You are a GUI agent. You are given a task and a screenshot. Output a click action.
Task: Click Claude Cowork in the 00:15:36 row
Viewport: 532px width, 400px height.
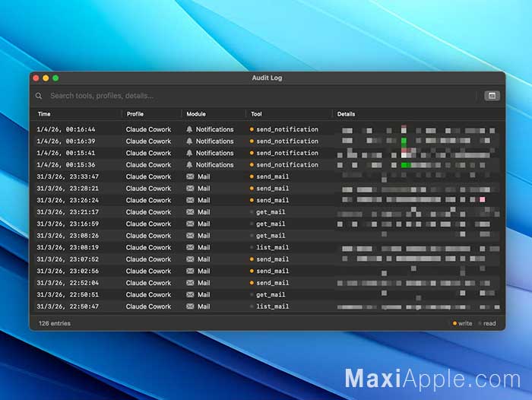[149, 165]
